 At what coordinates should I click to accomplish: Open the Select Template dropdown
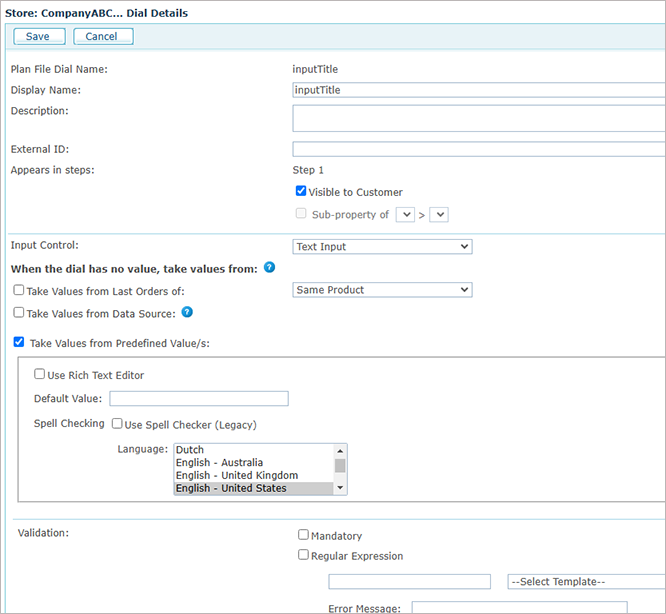(x=586, y=581)
